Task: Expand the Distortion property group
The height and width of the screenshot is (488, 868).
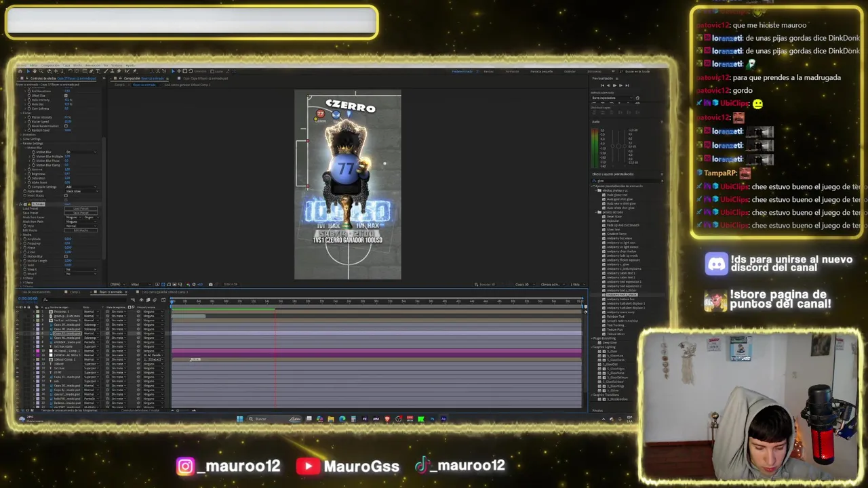Action: (21, 135)
